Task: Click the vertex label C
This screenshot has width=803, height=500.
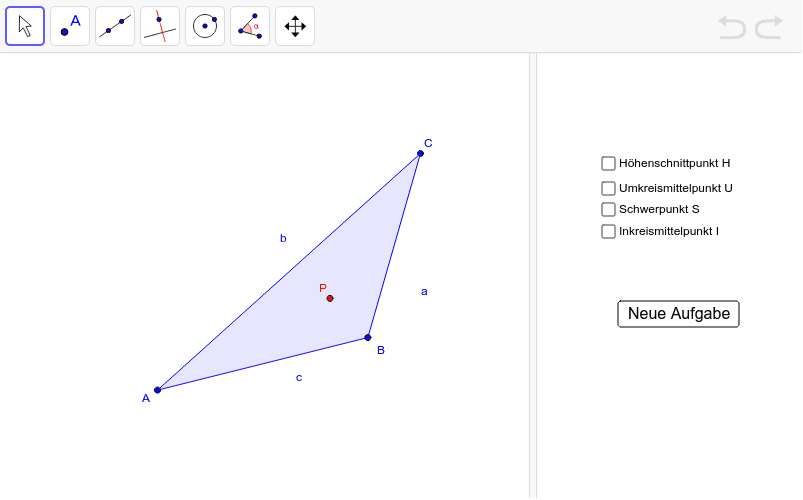Action: [x=429, y=143]
